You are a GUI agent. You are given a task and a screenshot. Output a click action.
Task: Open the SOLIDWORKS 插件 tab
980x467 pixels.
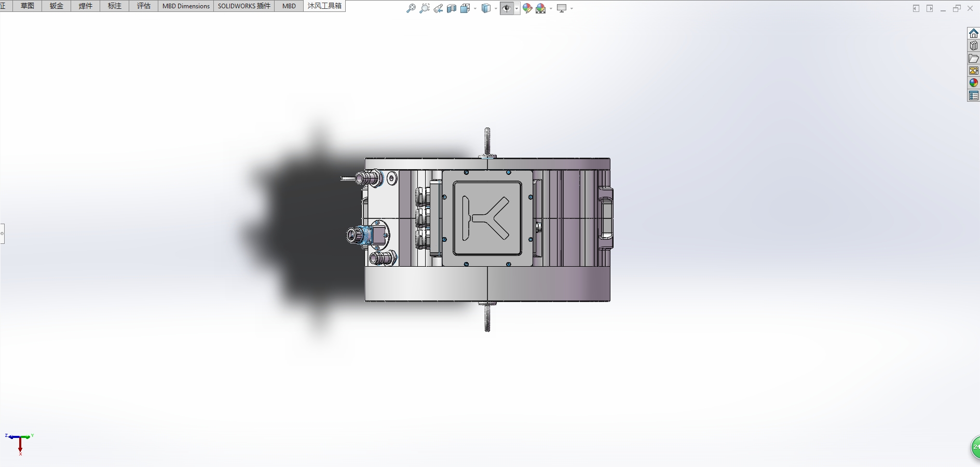click(244, 6)
